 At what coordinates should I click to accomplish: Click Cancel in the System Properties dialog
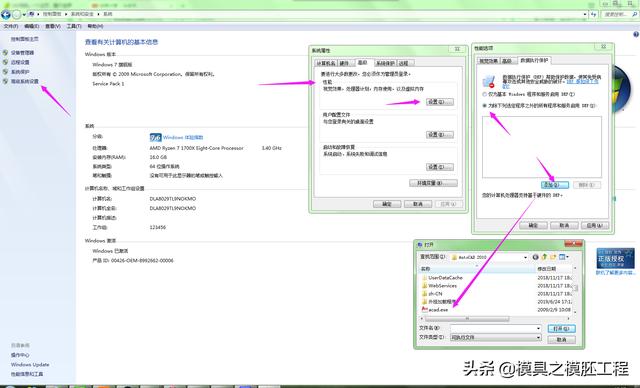coord(418,204)
